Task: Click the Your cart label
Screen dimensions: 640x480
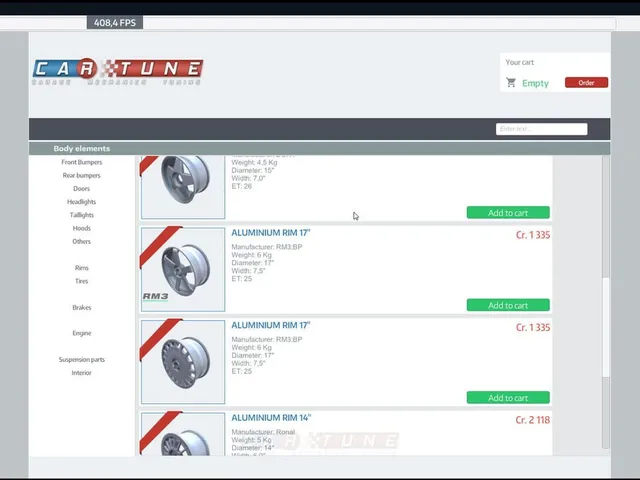Action: pyautogui.click(x=520, y=62)
